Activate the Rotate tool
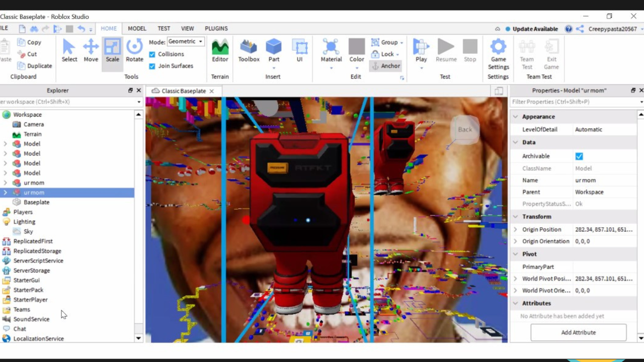 click(x=134, y=50)
